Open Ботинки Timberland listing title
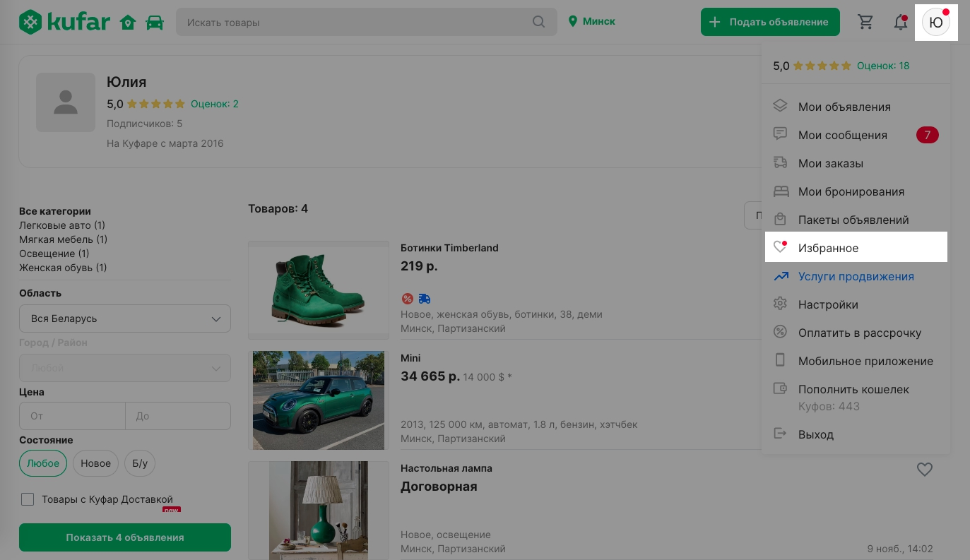970x560 pixels. [449, 248]
